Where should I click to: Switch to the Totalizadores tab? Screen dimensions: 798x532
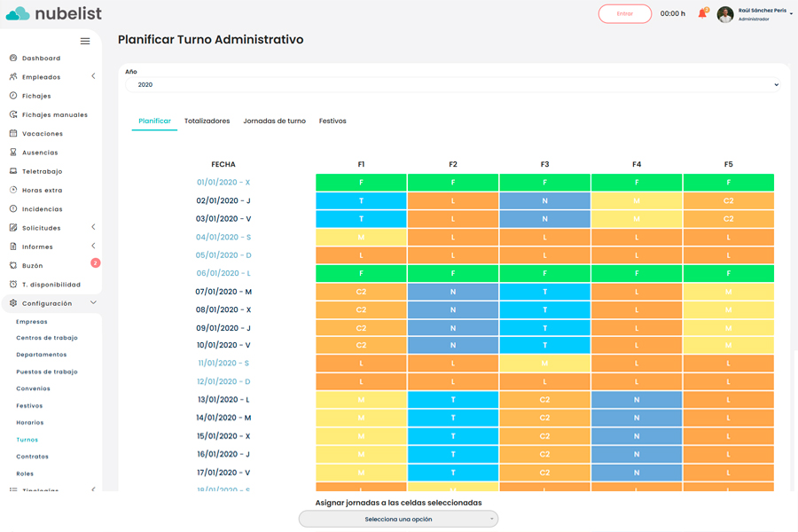pos(207,121)
